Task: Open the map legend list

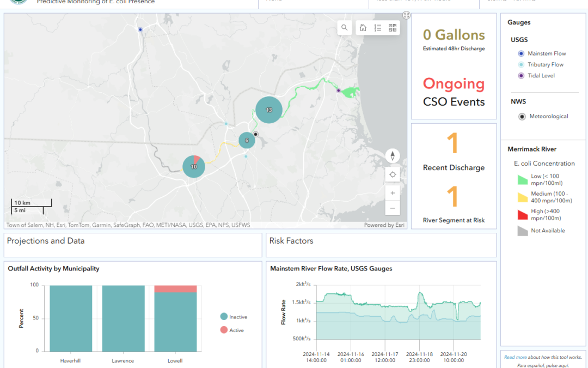Action: (x=378, y=28)
